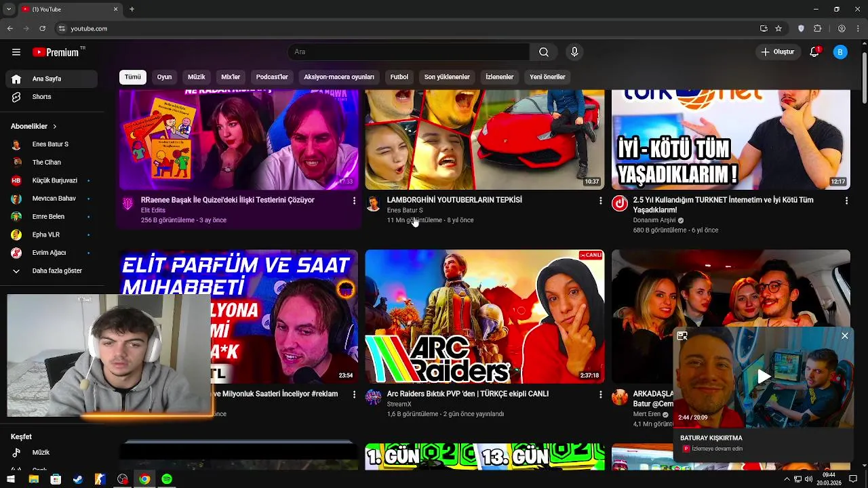Select Aksiyon-macera oyunları filter chip
868x488 pixels.
point(339,77)
